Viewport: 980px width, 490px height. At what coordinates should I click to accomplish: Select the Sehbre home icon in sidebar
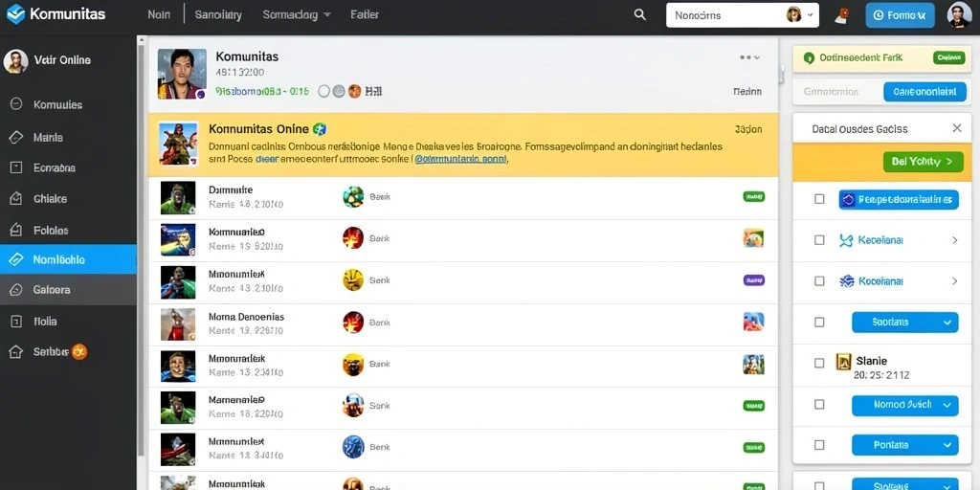(x=15, y=352)
